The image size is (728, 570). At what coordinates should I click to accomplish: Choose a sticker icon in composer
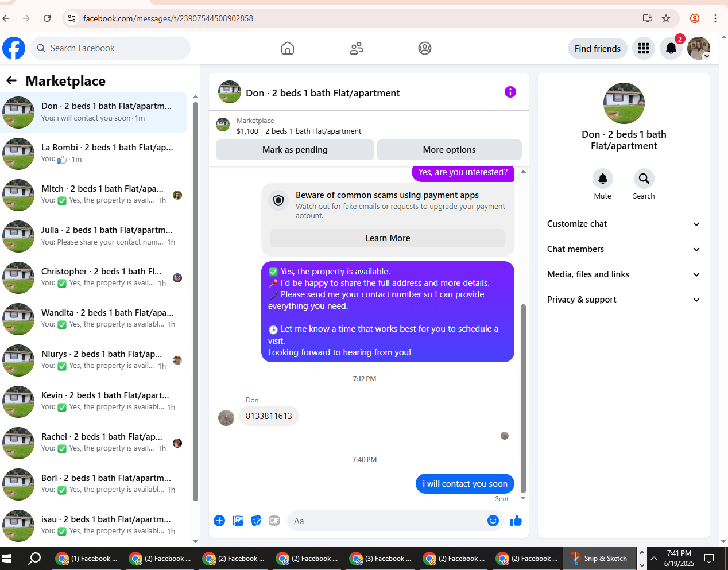tap(256, 521)
